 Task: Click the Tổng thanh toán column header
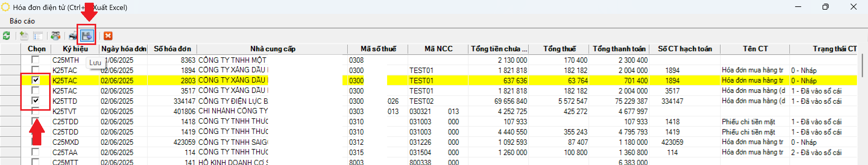tap(619, 49)
